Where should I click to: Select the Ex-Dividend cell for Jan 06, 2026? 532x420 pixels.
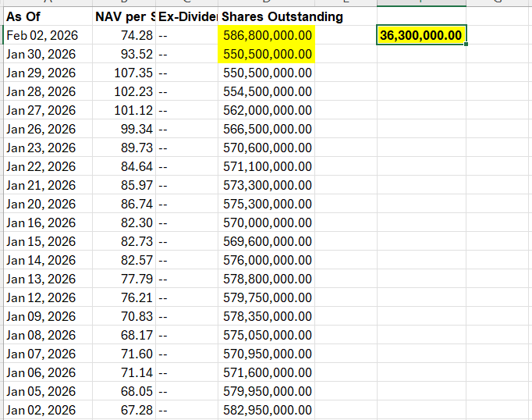[x=187, y=372]
